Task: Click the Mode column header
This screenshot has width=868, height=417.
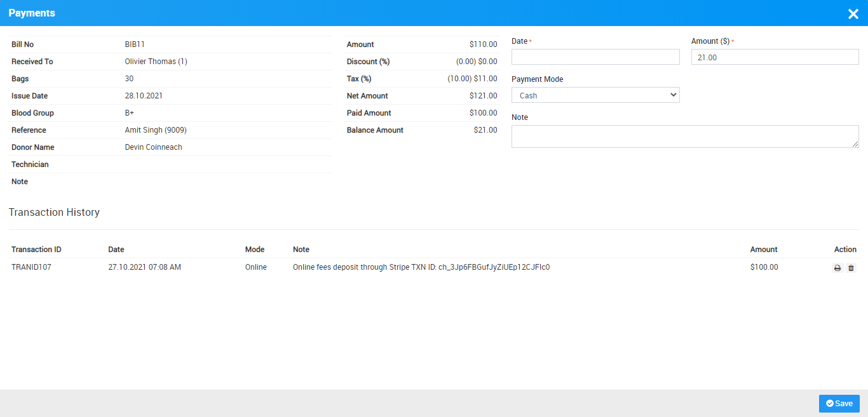Action: (x=255, y=249)
